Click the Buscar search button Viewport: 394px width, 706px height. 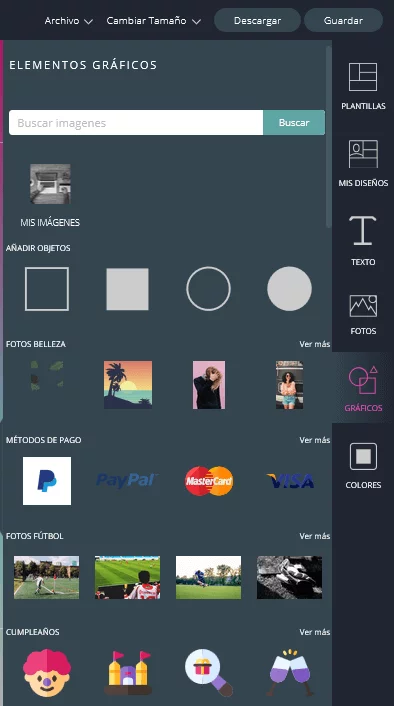click(294, 122)
